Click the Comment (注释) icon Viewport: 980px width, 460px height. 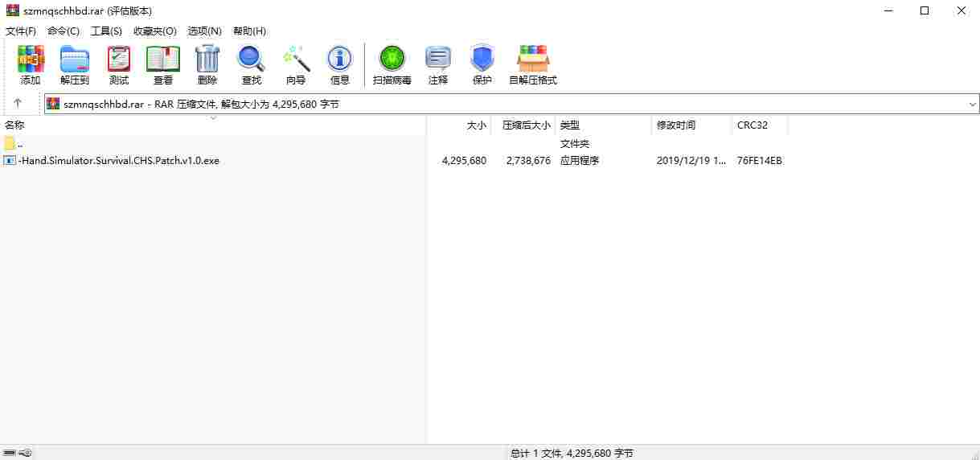[438, 65]
